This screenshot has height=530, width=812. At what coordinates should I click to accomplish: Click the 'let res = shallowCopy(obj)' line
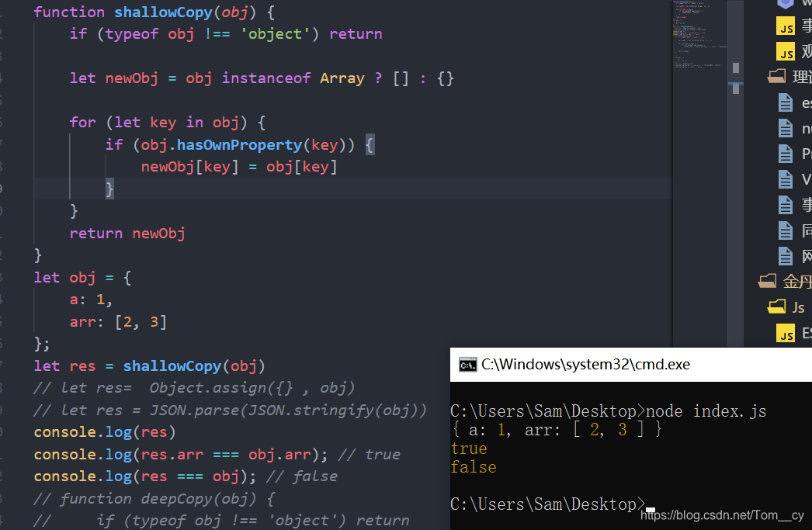[150, 366]
